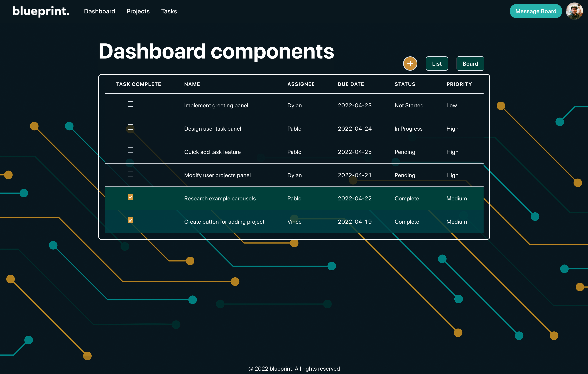Click the STATUS column header
The height and width of the screenshot is (374, 588).
[405, 84]
